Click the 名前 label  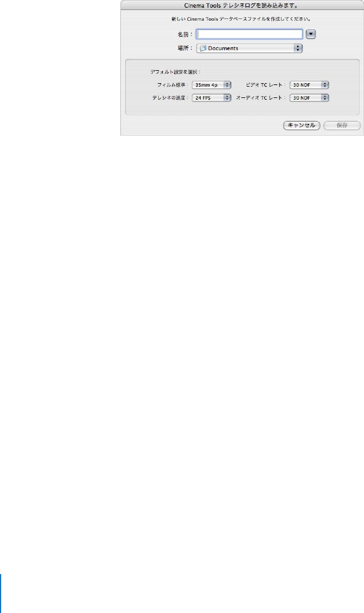(185, 34)
